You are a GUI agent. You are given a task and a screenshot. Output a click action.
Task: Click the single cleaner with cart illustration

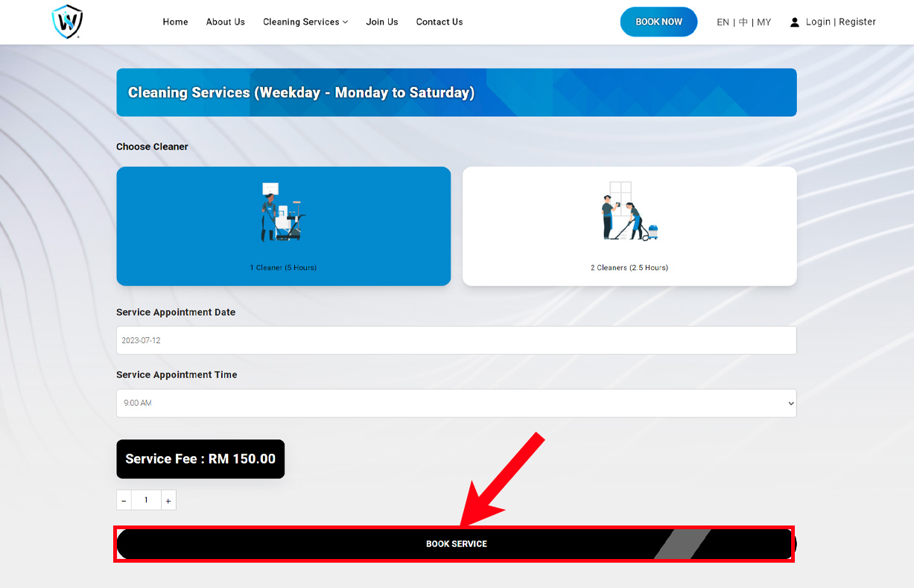pos(282,212)
